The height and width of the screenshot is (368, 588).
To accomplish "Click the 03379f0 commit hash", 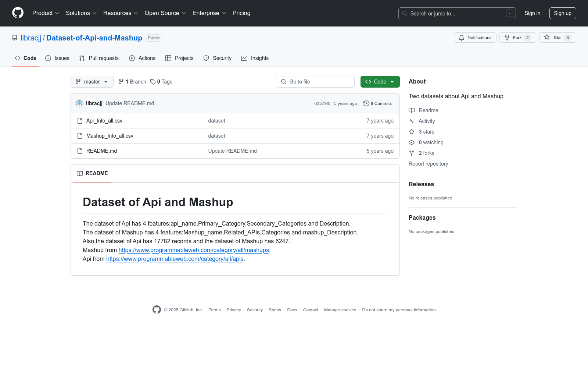I will [x=322, y=103].
